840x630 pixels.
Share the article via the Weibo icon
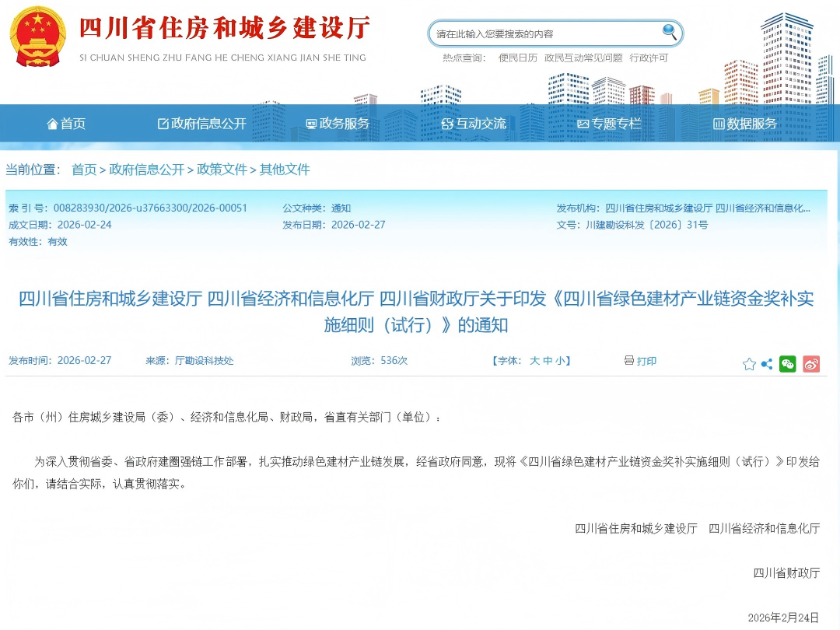810,363
